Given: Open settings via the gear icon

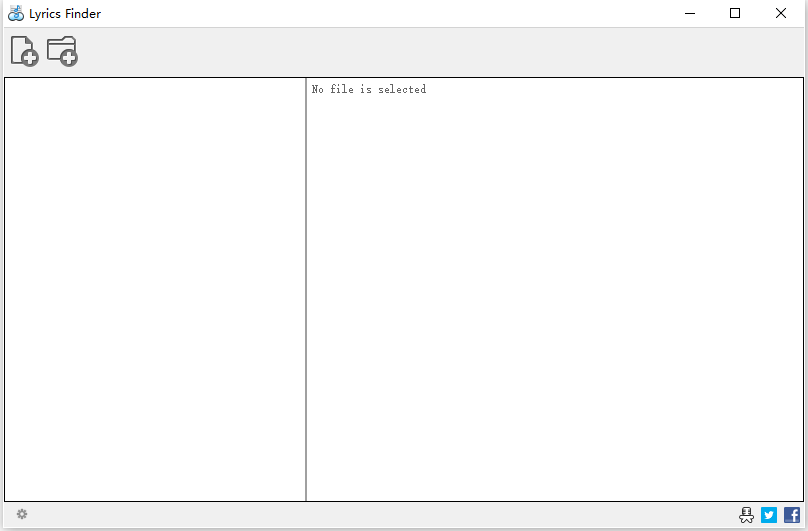Looking at the screenshot, I should [x=22, y=514].
